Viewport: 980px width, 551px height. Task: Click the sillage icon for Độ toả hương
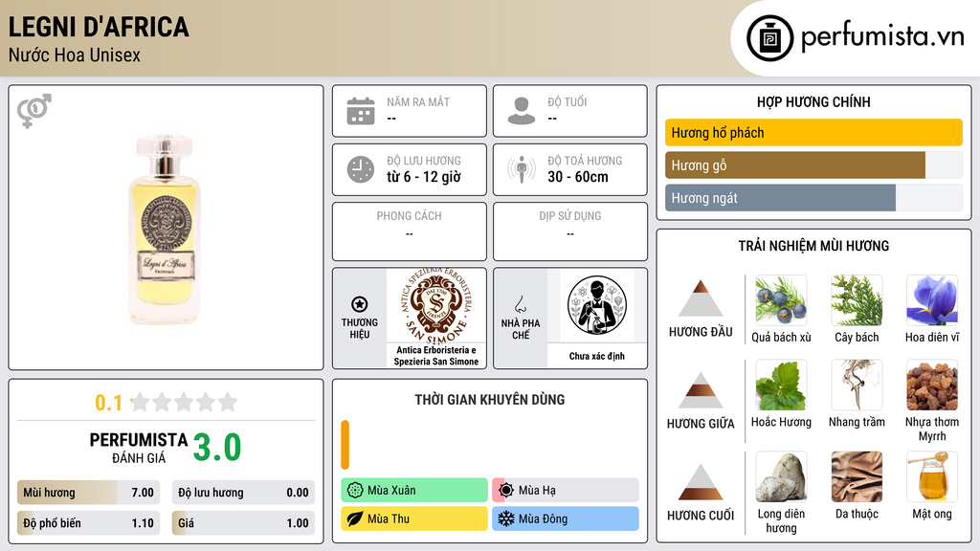point(522,169)
